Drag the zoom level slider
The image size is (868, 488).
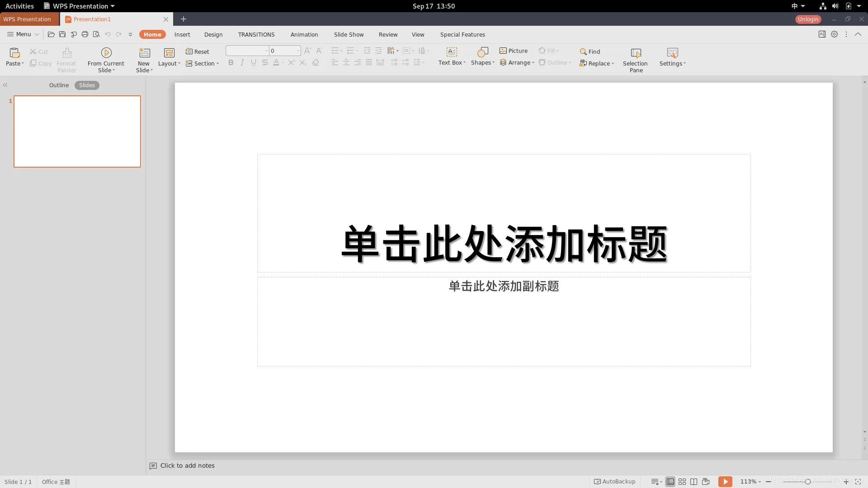[x=807, y=481]
